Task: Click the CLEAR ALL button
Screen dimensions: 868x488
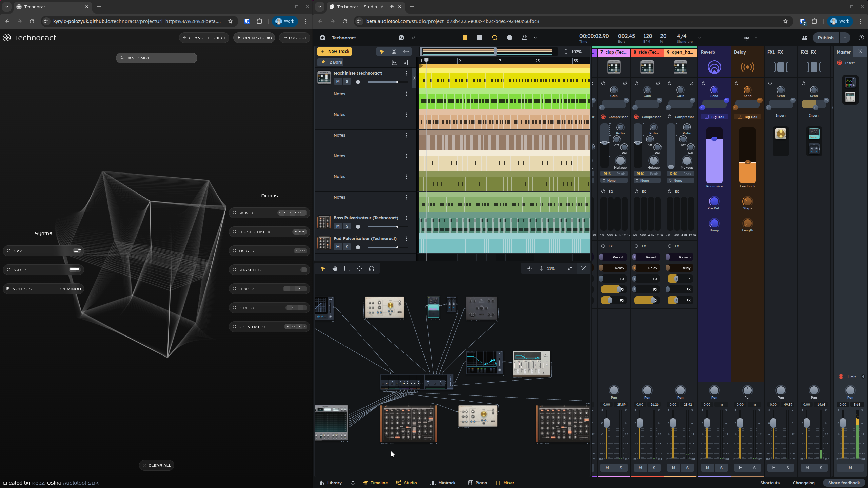Action: tap(157, 465)
